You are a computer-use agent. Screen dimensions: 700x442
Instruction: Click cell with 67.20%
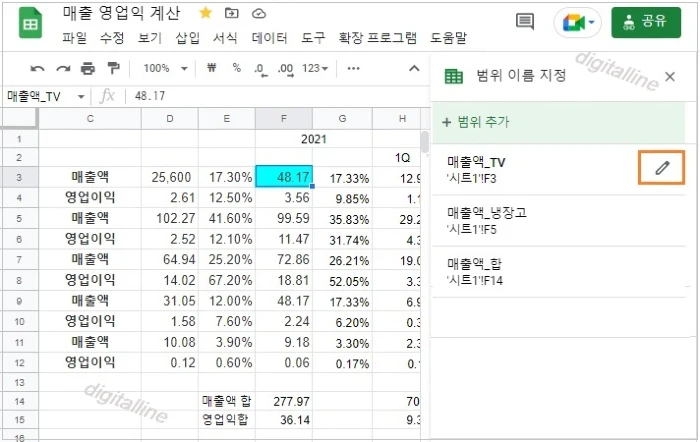click(x=227, y=280)
